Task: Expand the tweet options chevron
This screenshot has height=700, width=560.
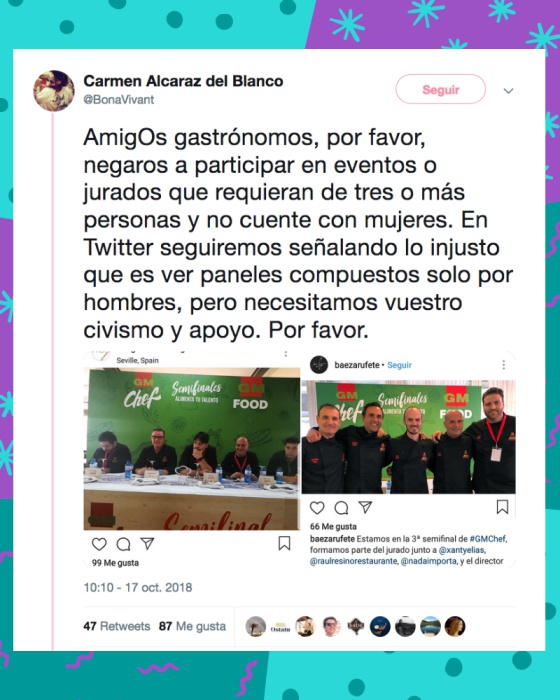Action: (x=508, y=91)
